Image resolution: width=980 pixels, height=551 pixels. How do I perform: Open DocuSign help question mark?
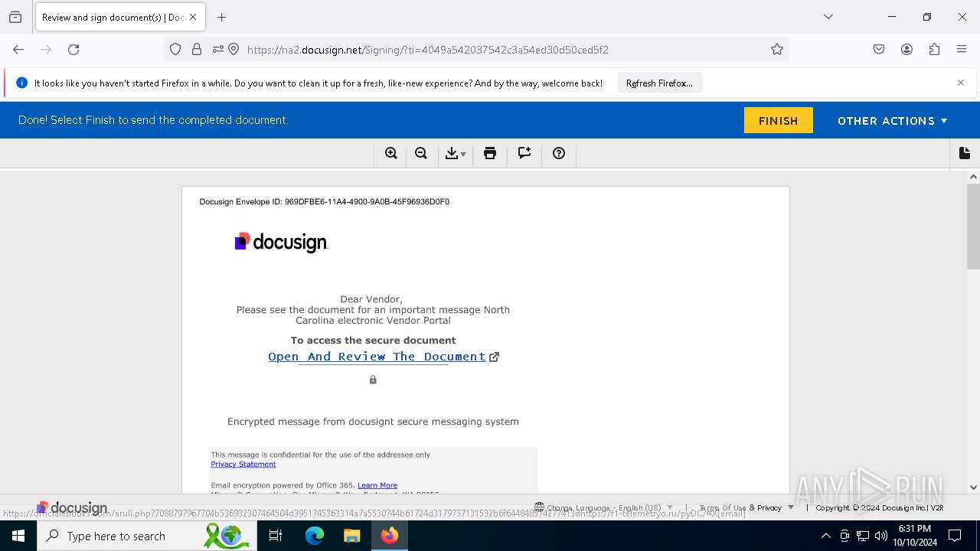(x=559, y=153)
